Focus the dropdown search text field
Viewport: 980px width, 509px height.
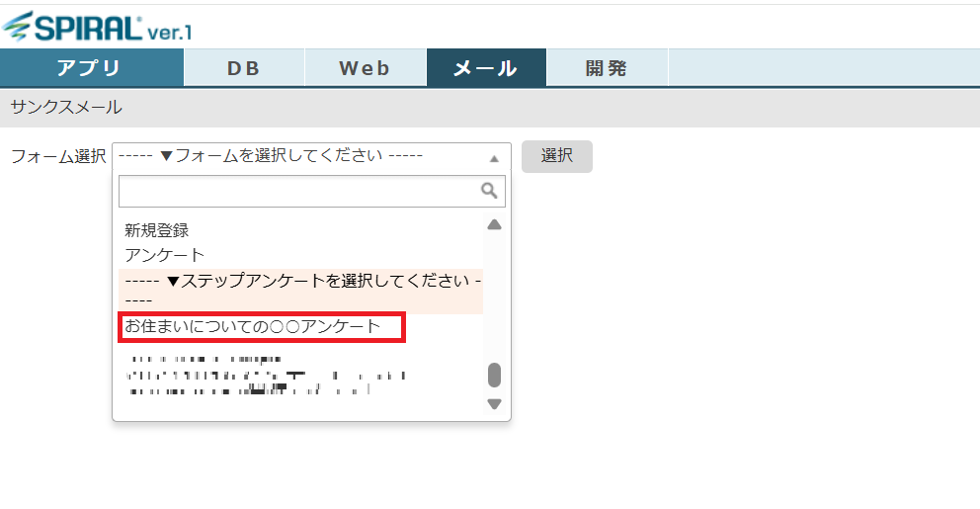pos(298,191)
